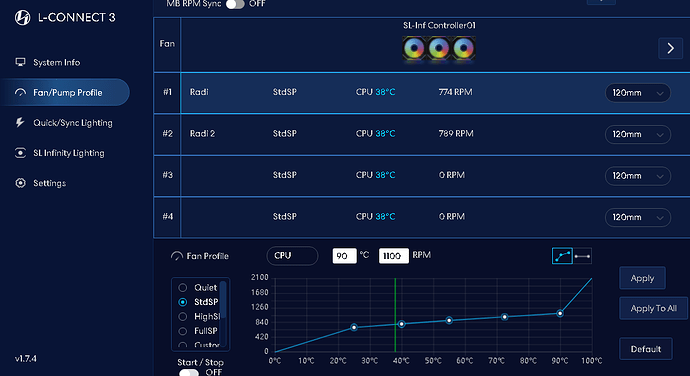Go to next controller arrow
This screenshot has width=690, height=376.
click(x=670, y=48)
